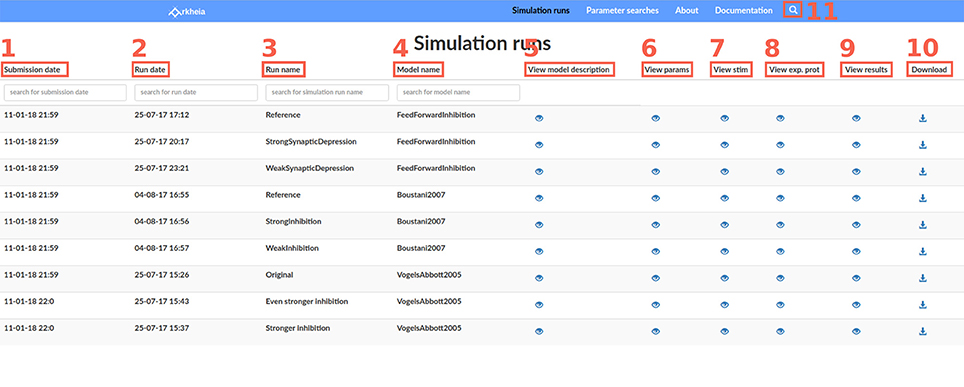
Task: Click the View model description header
Action: tap(569, 70)
